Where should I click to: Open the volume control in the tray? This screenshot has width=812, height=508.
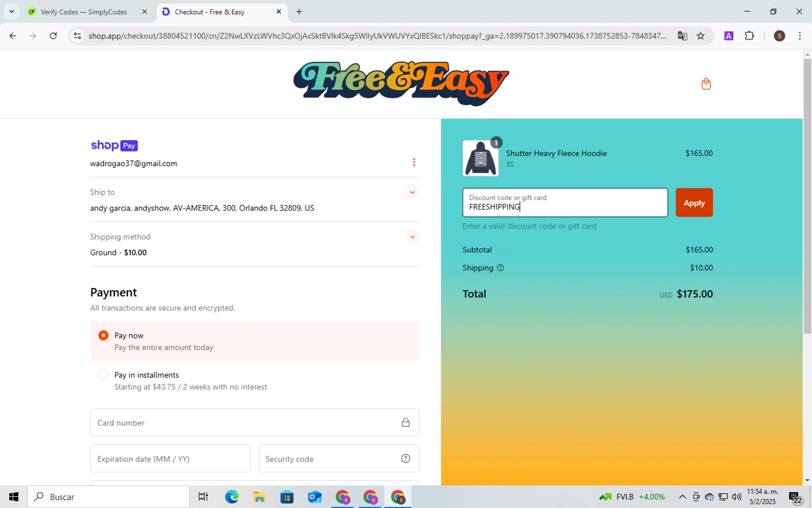coord(736,497)
